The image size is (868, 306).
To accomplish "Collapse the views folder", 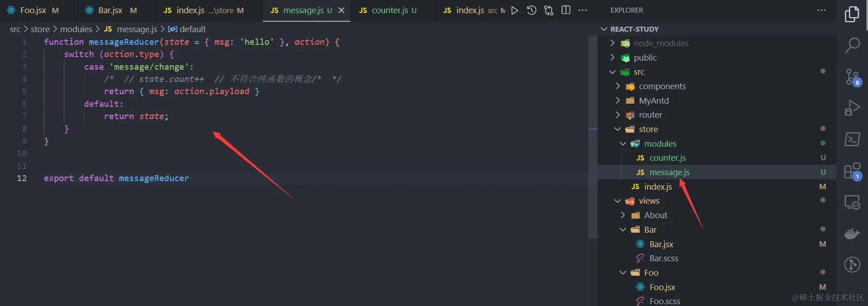I will point(618,201).
